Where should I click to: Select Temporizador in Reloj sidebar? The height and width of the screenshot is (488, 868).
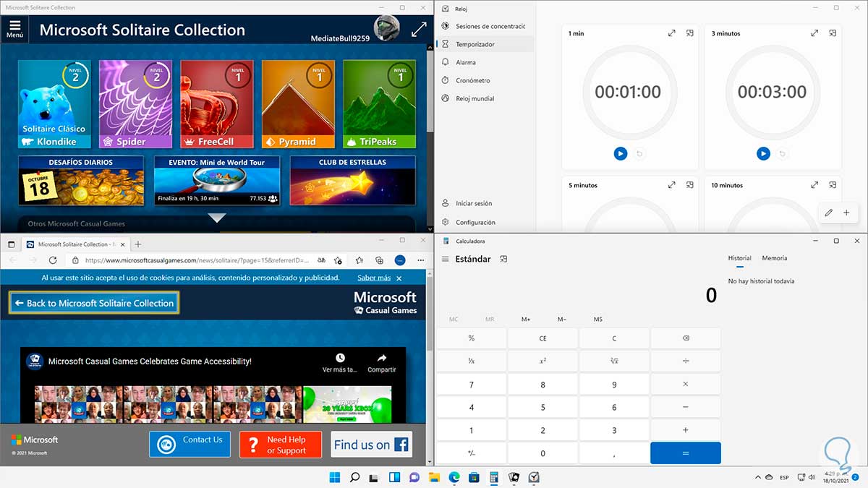tap(486, 44)
